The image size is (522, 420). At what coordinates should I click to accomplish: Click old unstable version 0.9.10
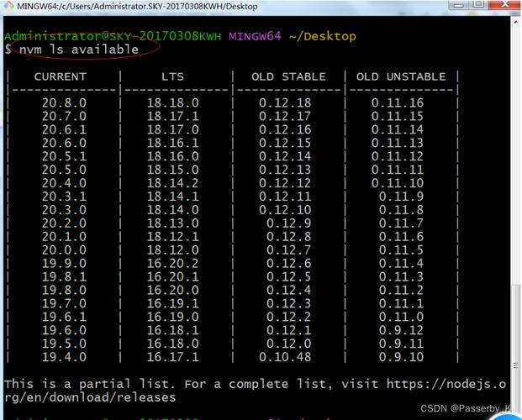point(402,357)
